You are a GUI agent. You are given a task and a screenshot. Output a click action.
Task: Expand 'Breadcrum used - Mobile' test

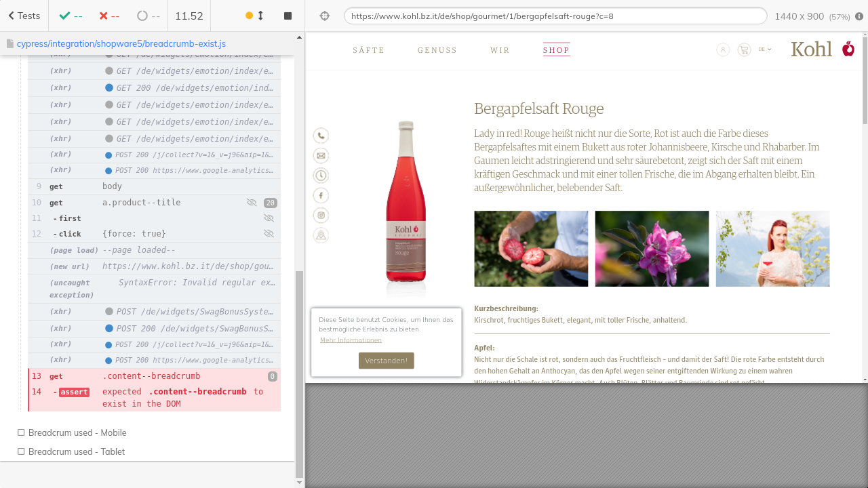77,432
